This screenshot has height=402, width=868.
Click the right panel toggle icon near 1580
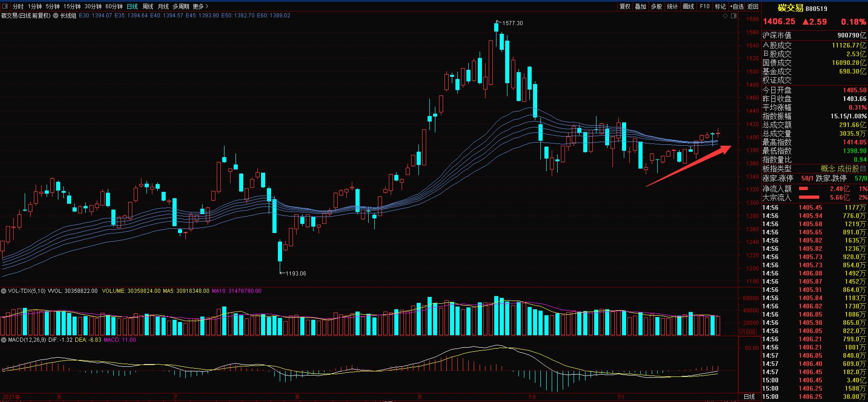pos(734,16)
